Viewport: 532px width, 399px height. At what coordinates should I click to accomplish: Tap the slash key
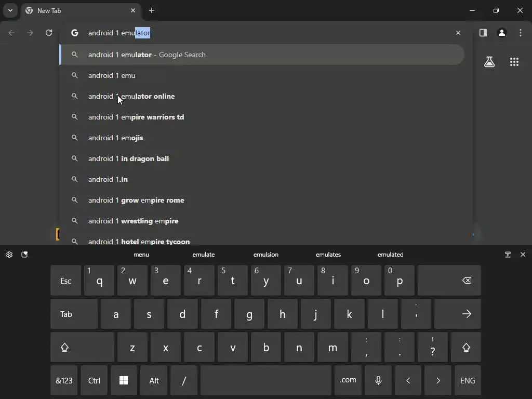pos(184,380)
